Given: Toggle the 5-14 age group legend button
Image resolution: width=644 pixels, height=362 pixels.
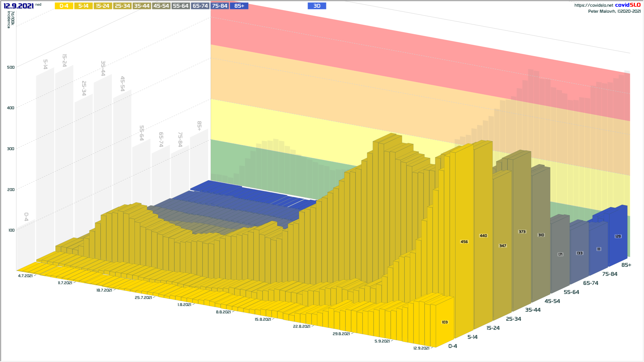Looking at the screenshot, I should pyautogui.click(x=83, y=6).
